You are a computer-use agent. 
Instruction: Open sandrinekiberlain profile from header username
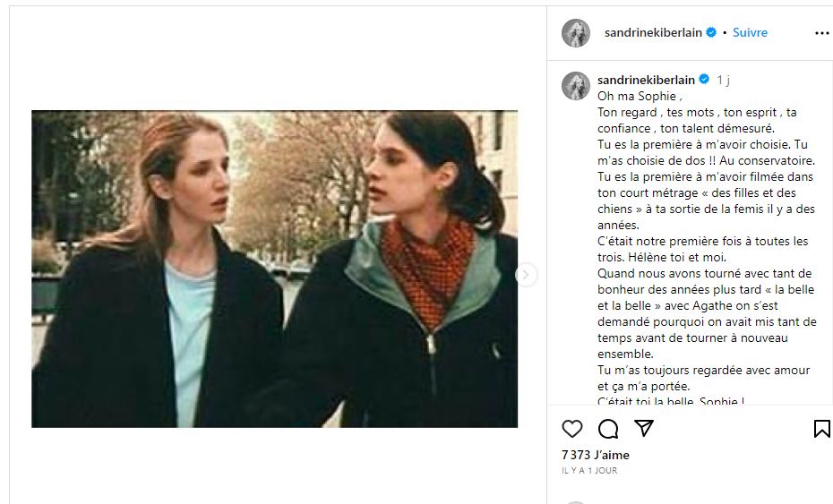pos(653,32)
